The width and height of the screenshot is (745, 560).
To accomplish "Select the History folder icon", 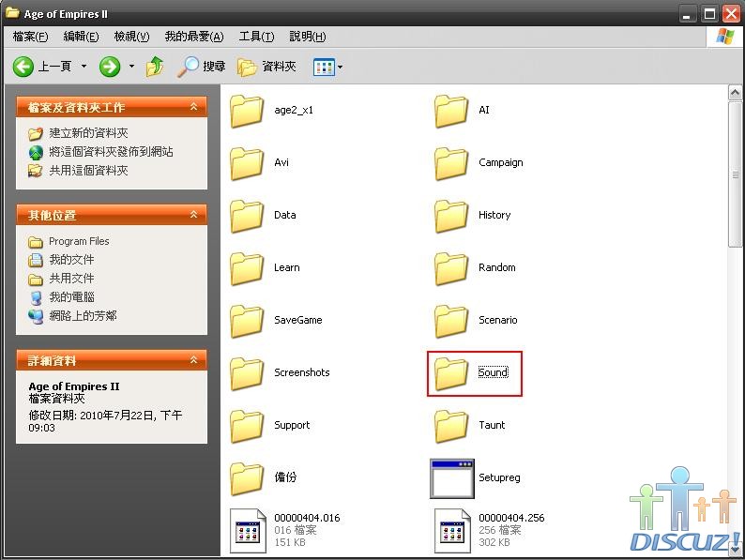I will (x=451, y=216).
